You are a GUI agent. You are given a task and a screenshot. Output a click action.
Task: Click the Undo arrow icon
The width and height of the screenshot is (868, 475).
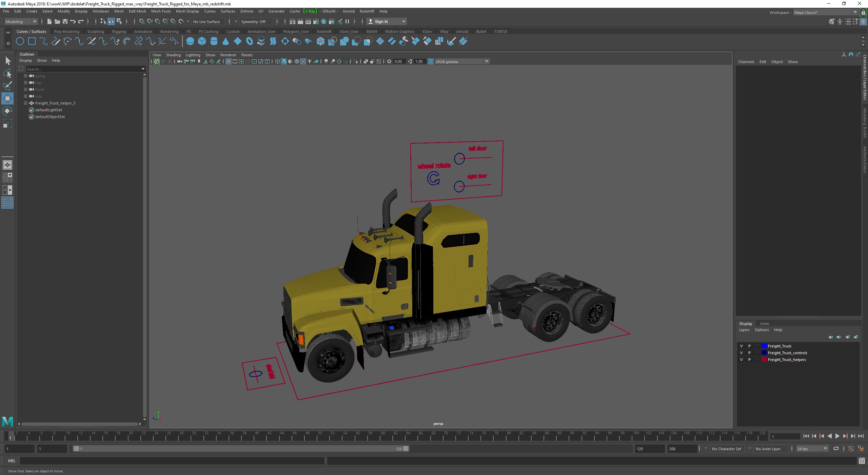pos(73,21)
